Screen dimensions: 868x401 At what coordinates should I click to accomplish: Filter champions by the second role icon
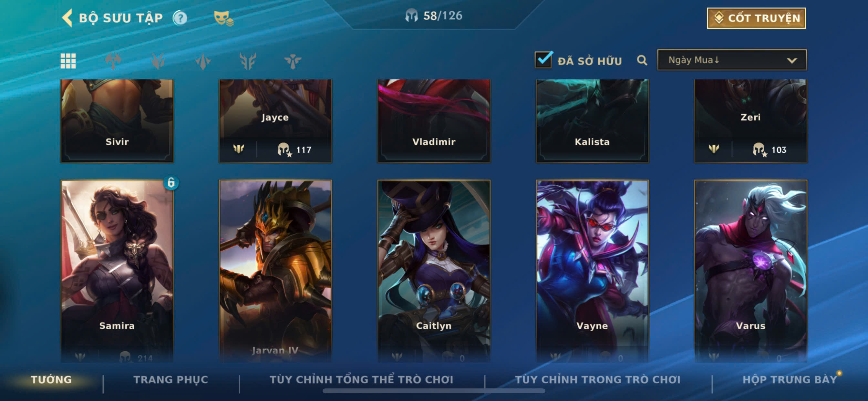[x=158, y=61]
